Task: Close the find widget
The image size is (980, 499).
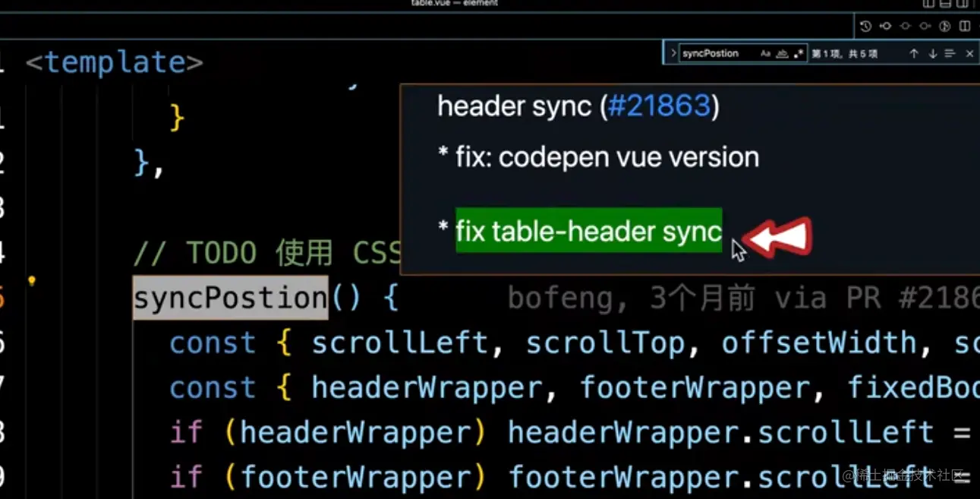Action: (x=969, y=54)
